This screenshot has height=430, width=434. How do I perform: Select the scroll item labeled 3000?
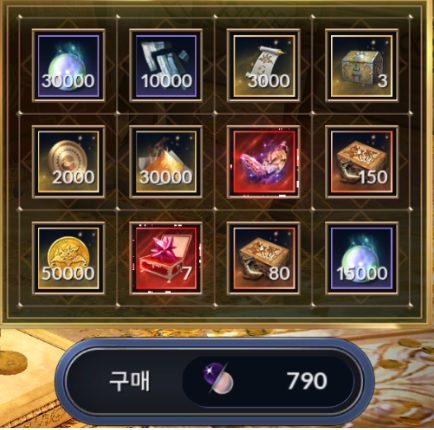(263, 65)
